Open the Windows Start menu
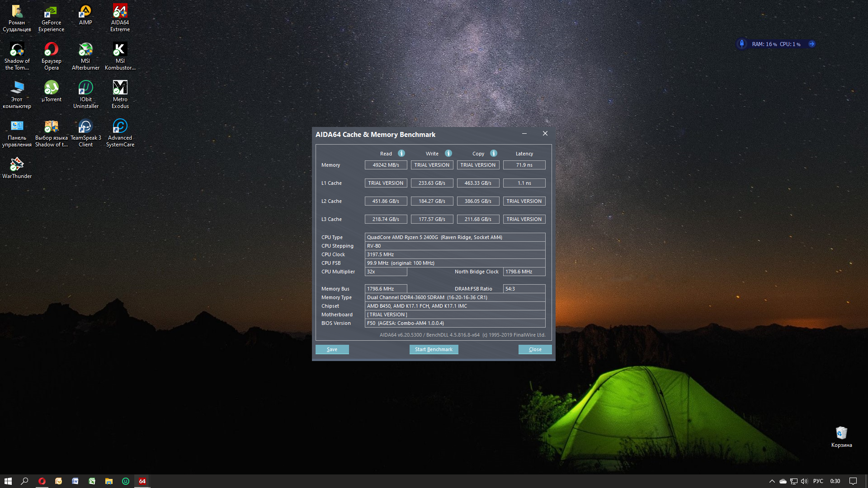This screenshot has width=868, height=488. (x=8, y=481)
